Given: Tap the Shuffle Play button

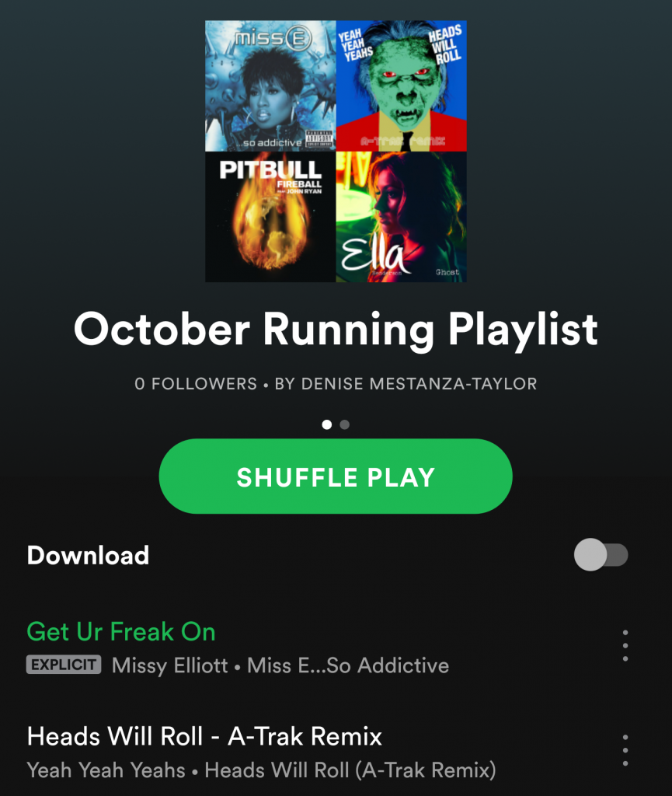Looking at the screenshot, I should (x=336, y=477).
